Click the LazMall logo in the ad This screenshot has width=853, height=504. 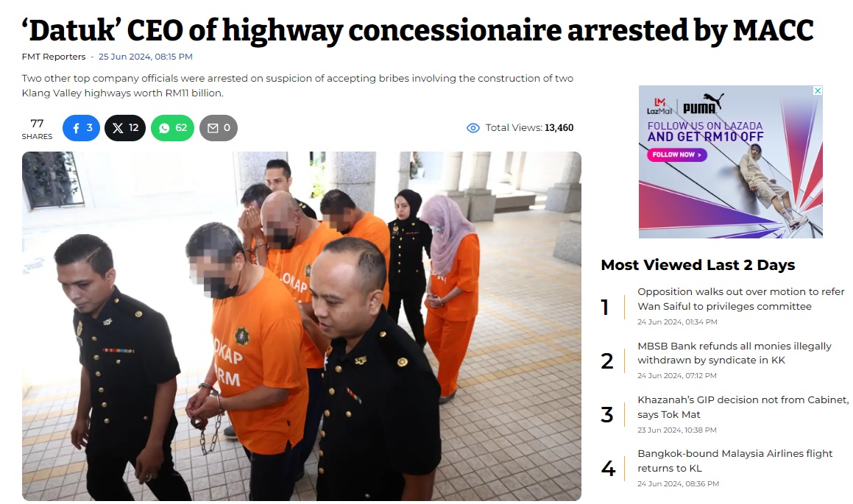coord(659,106)
